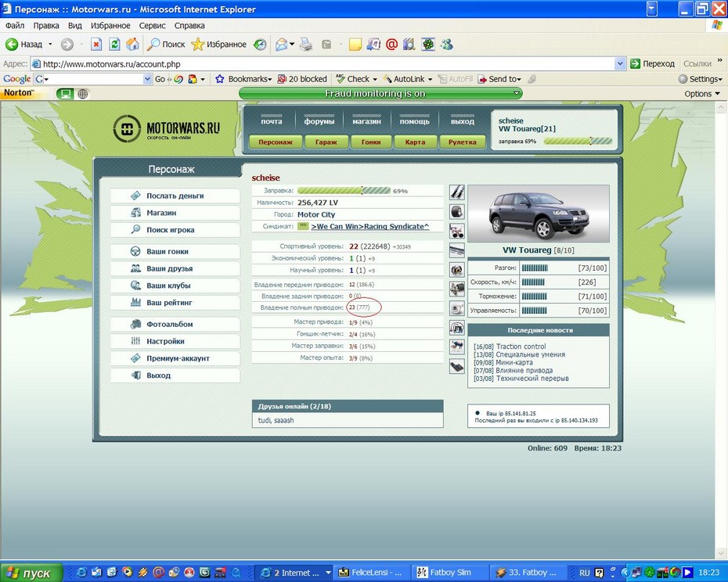Open the Справка menu
The height and width of the screenshot is (582, 728).
click(189, 26)
